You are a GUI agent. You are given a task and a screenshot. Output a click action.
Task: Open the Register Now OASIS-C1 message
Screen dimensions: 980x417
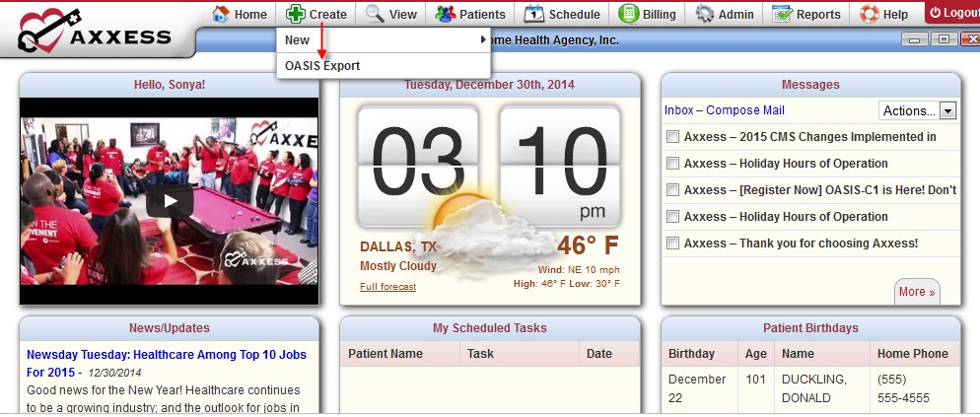820,190
